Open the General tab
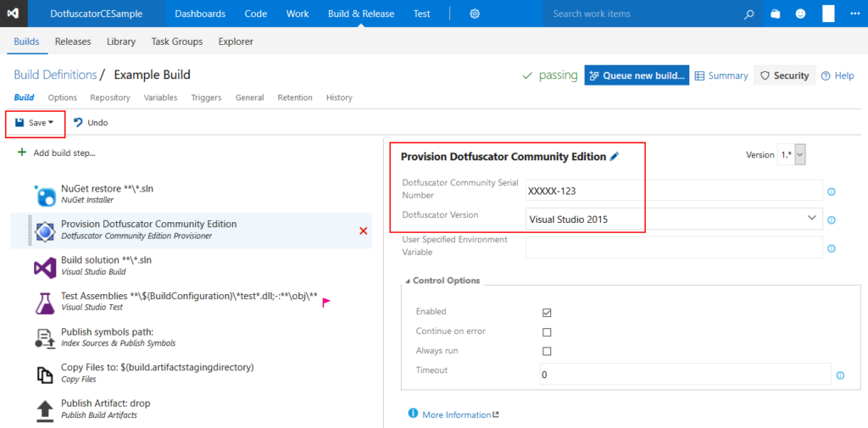This screenshot has height=428, width=868. 250,97
